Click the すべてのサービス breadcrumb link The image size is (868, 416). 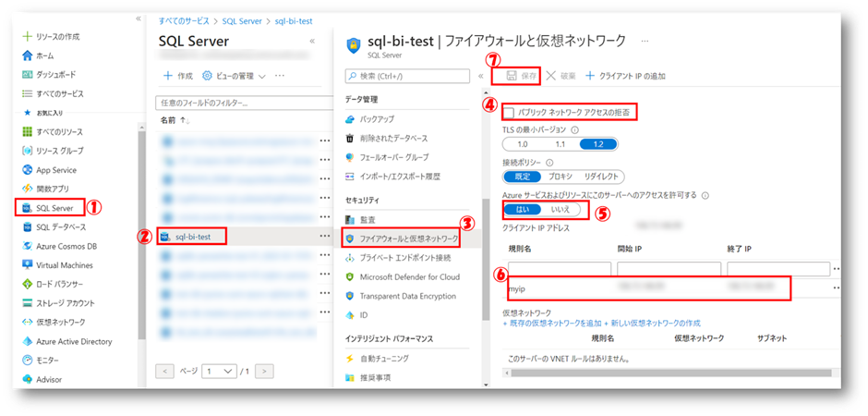184,21
